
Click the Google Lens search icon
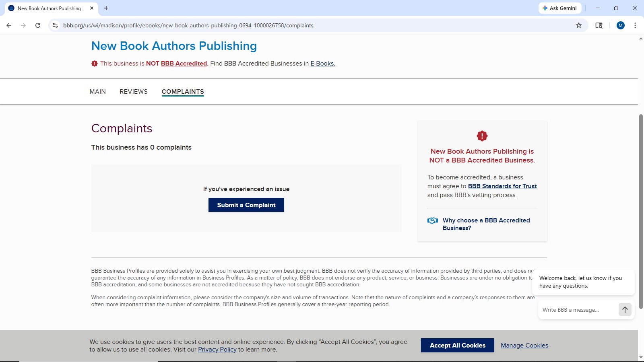pos(599,25)
